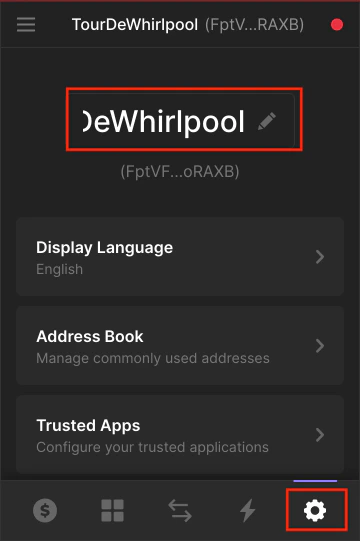Open the grid collectibles tab

113,510
